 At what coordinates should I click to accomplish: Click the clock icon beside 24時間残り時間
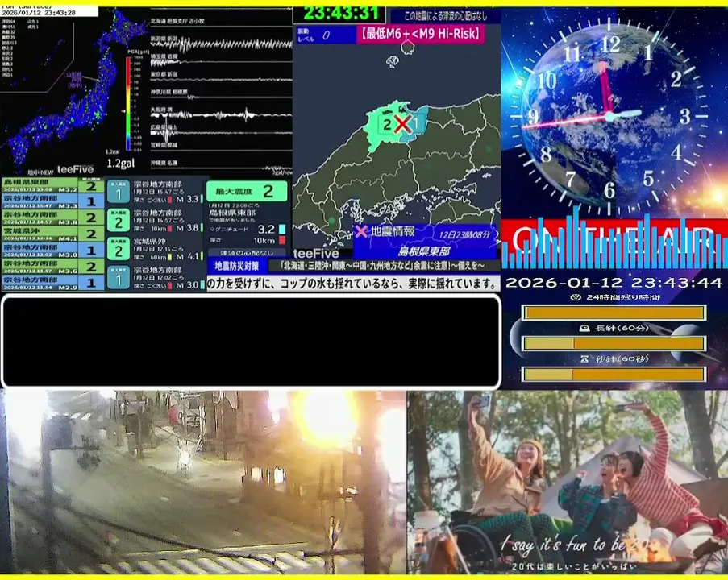(x=576, y=297)
